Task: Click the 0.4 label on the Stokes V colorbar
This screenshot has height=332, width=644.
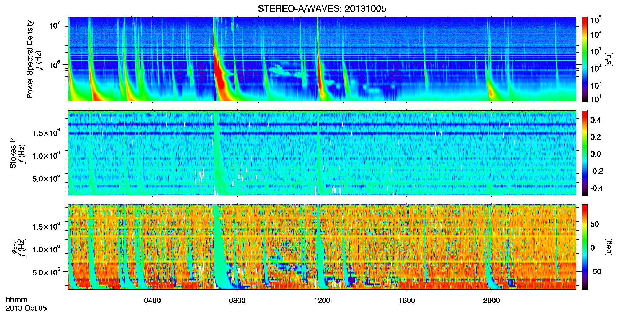Action: coord(595,120)
